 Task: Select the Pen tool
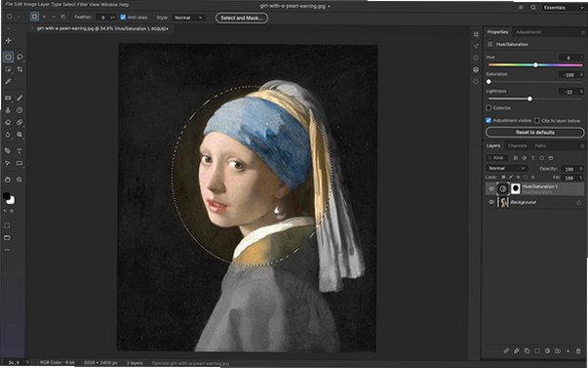8,150
